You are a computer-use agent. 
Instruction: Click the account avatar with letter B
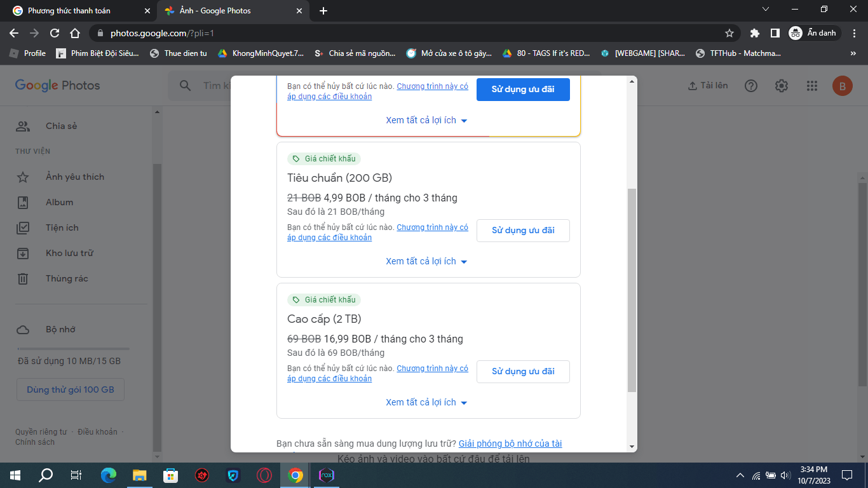[842, 86]
